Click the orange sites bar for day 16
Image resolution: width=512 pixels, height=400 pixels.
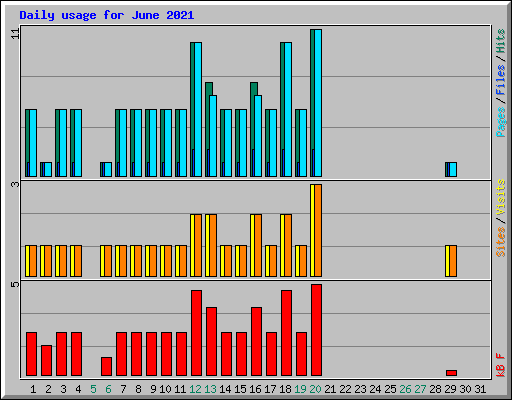click(258, 246)
